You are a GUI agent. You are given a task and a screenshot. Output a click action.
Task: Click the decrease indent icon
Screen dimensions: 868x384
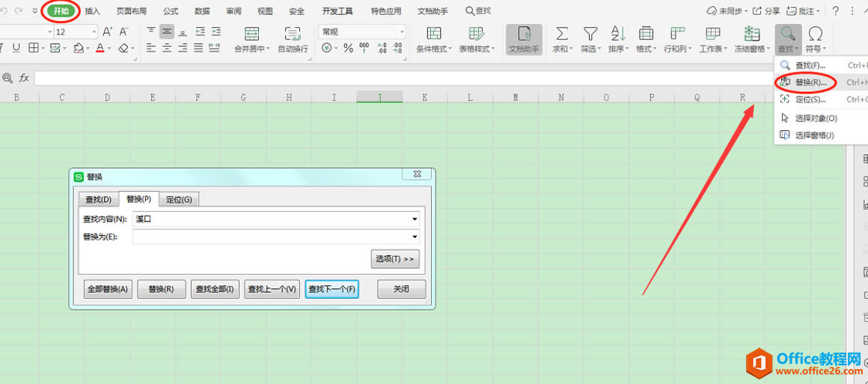200,31
